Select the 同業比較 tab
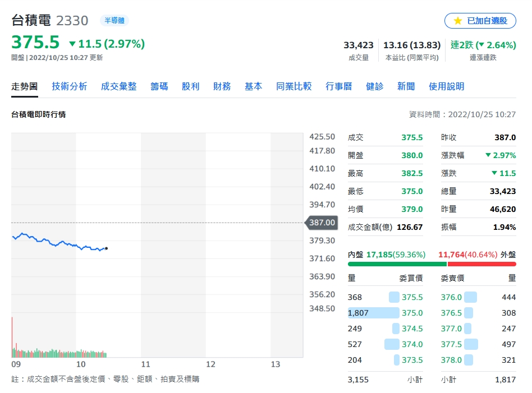 294,86
